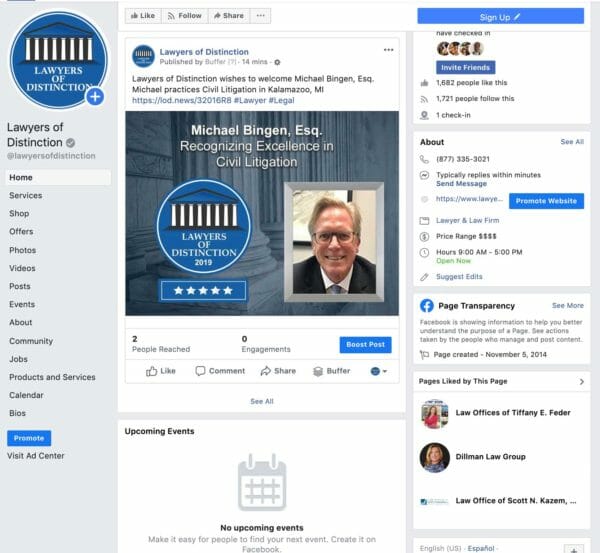This screenshot has width=600, height=553.
Task: Click See More in Page Transparency
Action: 568,305
